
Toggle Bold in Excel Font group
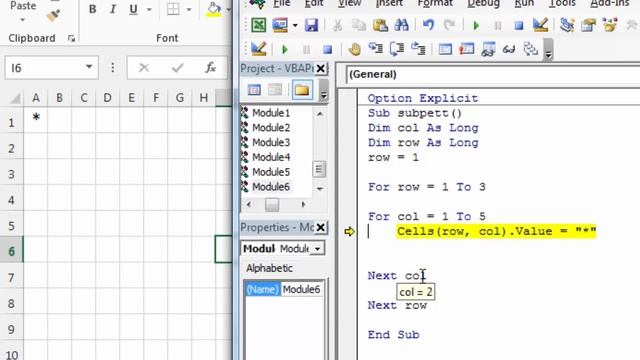coord(92,9)
